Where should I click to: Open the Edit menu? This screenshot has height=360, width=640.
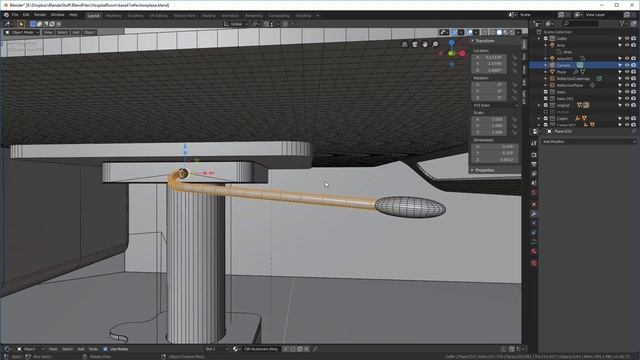pyautogui.click(x=26, y=15)
